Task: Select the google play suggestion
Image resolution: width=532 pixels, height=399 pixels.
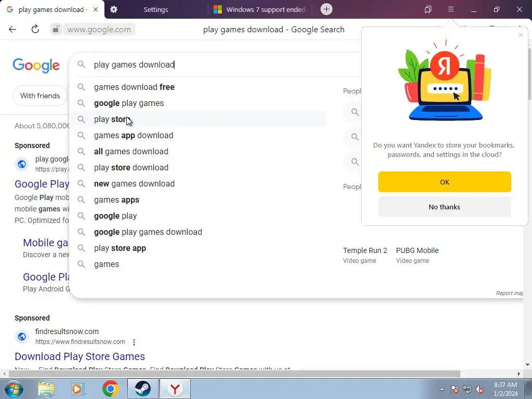Action: [199, 216]
